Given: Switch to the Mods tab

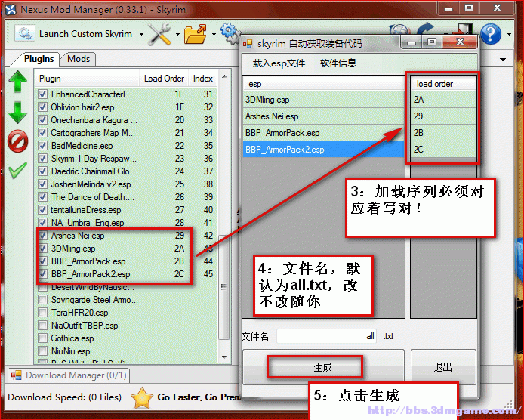Looking at the screenshot, I should pyautogui.click(x=79, y=59).
